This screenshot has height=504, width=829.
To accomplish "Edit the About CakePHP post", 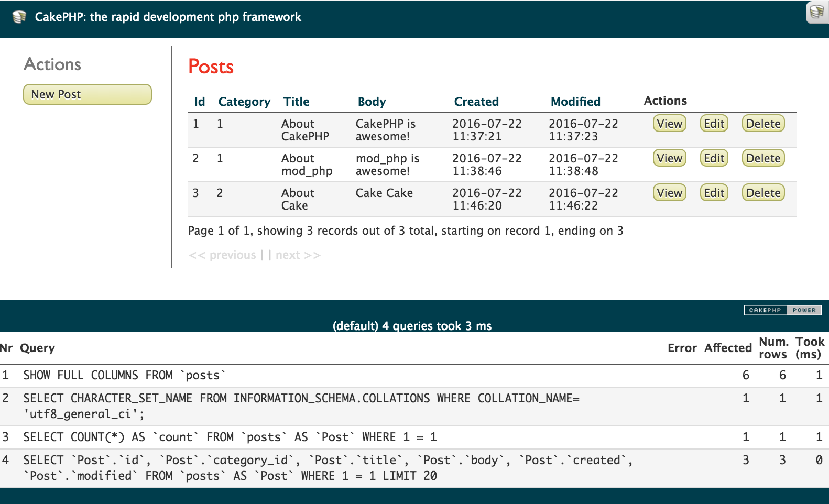I will pyautogui.click(x=714, y=124).
